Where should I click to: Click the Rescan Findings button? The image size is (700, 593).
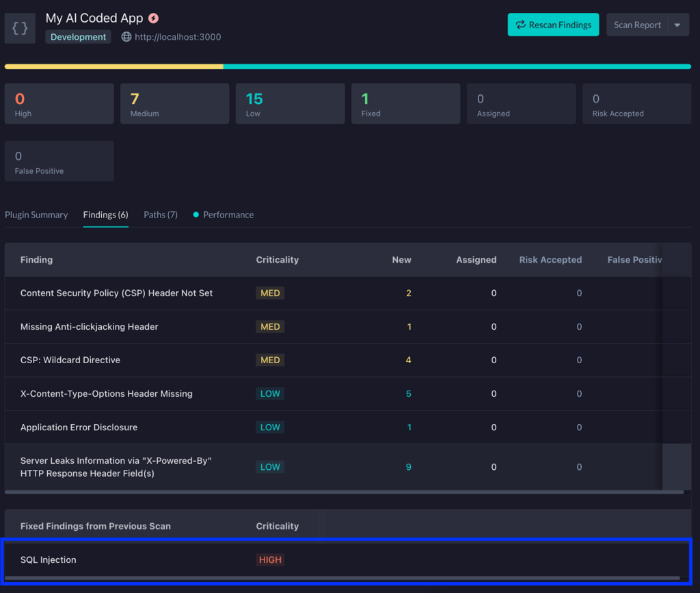553,24
